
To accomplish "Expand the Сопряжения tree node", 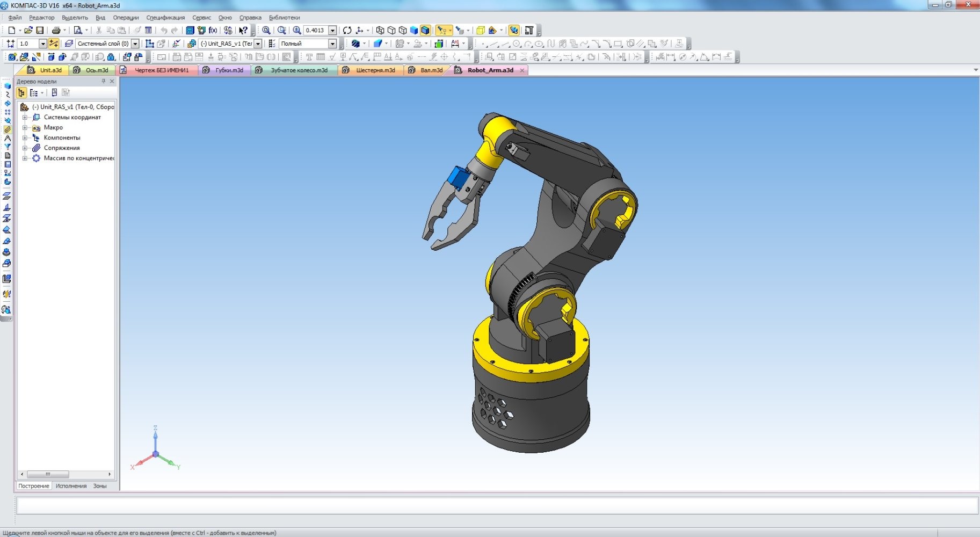I will tap(25, 148).
